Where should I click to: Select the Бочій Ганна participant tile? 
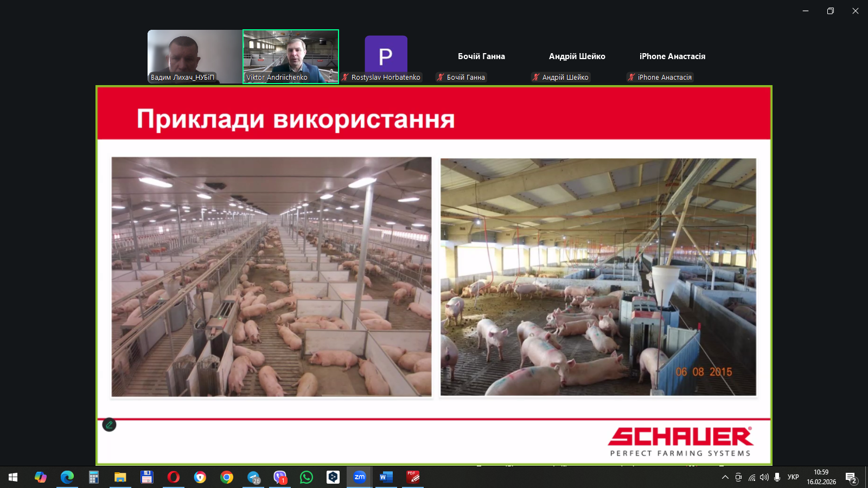[x=481, y=56]
